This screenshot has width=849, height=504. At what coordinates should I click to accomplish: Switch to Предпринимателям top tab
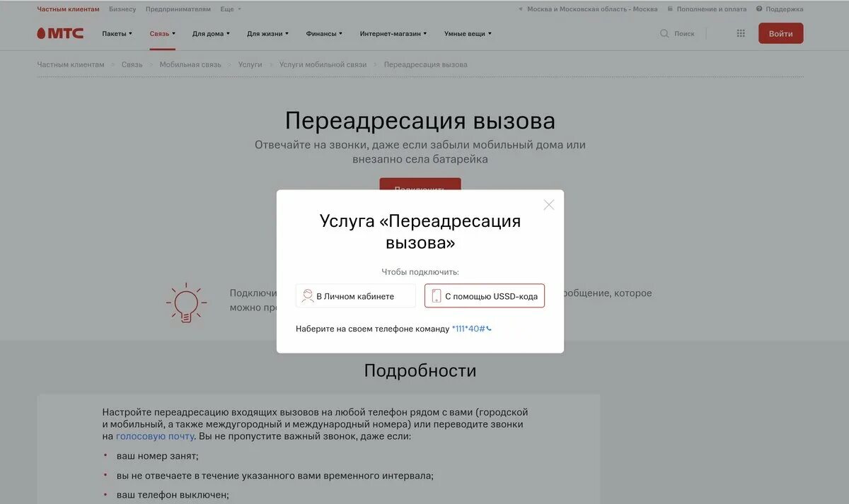(x=178, y=9)
